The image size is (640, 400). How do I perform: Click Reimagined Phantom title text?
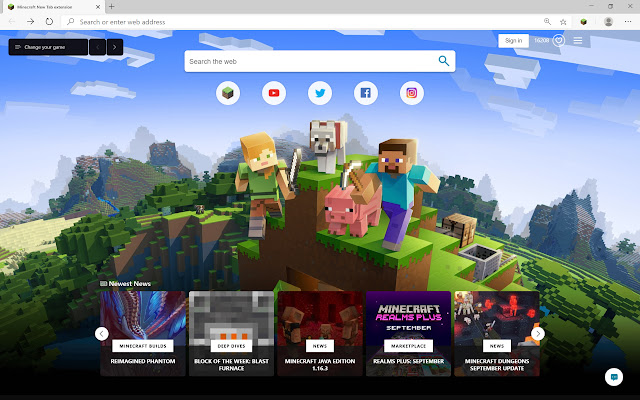coord(143,361)
